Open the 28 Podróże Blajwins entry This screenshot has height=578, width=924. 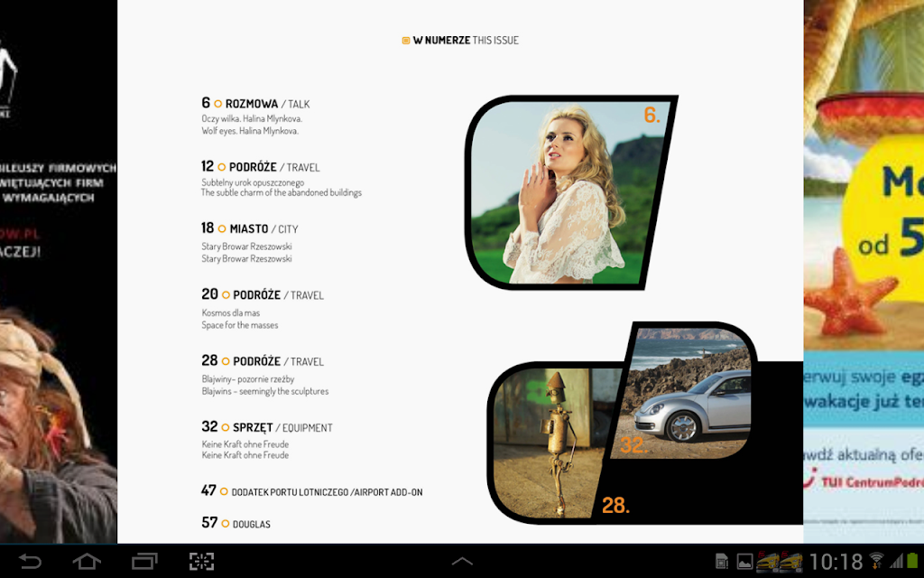point(265,375)
